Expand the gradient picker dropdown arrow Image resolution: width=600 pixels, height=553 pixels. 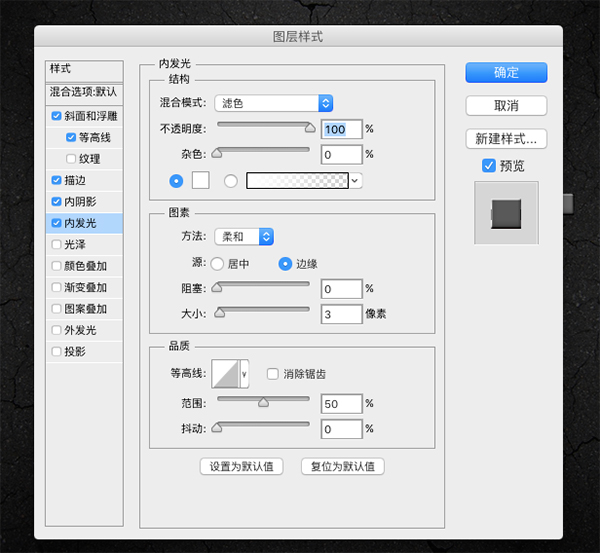click(x=355, y=180)
